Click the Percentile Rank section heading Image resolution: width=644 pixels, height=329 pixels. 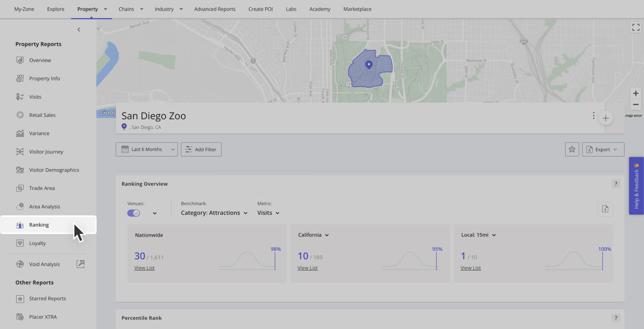(x=142, y=318)
